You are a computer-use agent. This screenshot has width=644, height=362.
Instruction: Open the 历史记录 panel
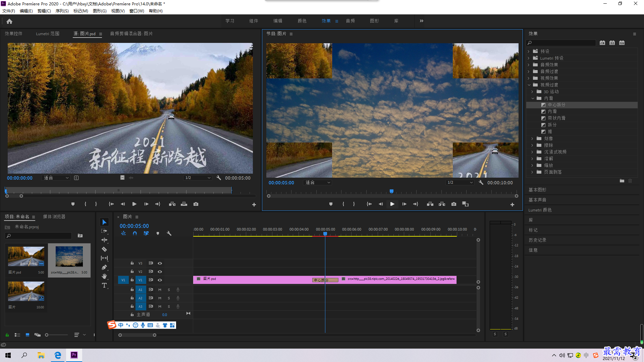(x=537, y=240)
